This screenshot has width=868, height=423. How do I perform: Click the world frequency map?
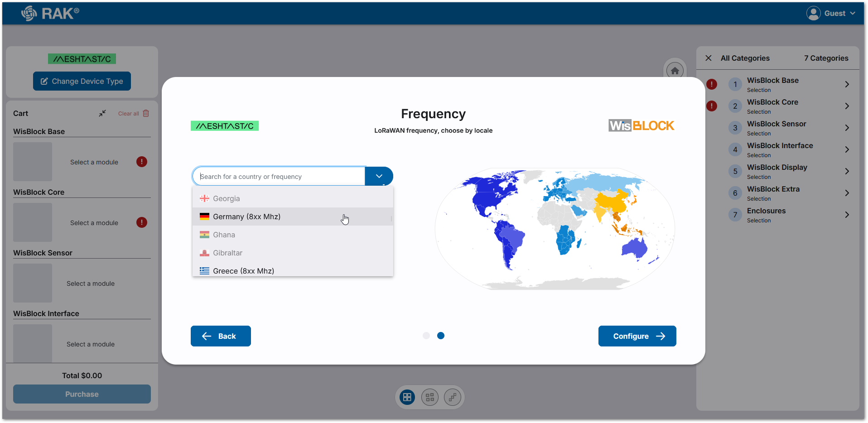click(555, 229)
